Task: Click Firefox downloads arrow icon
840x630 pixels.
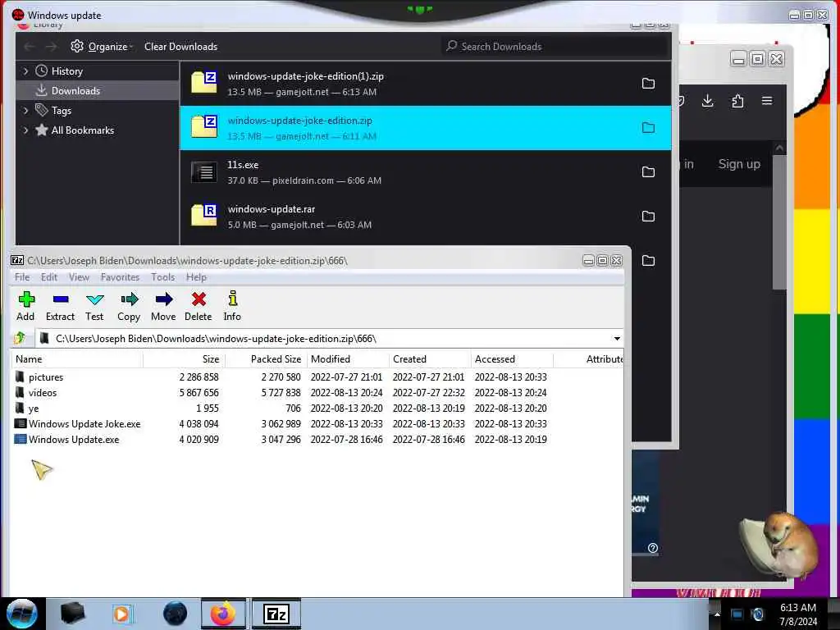Action: (707, 101)
